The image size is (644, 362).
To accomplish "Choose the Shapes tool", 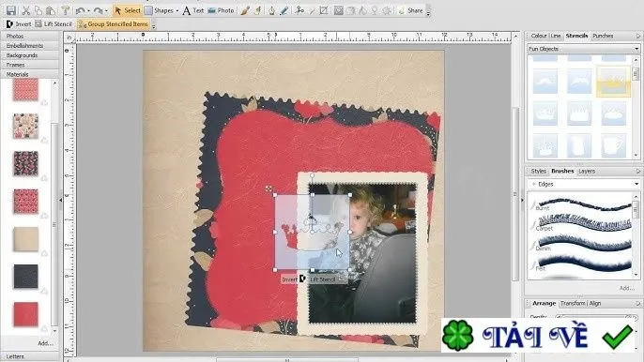I will click(159, 10).
